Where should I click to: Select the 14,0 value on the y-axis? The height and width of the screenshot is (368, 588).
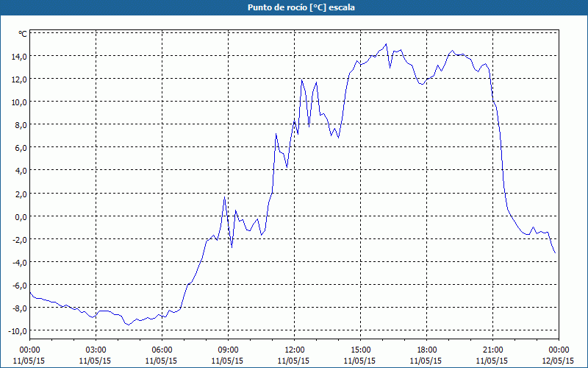[x=20, y=57]
